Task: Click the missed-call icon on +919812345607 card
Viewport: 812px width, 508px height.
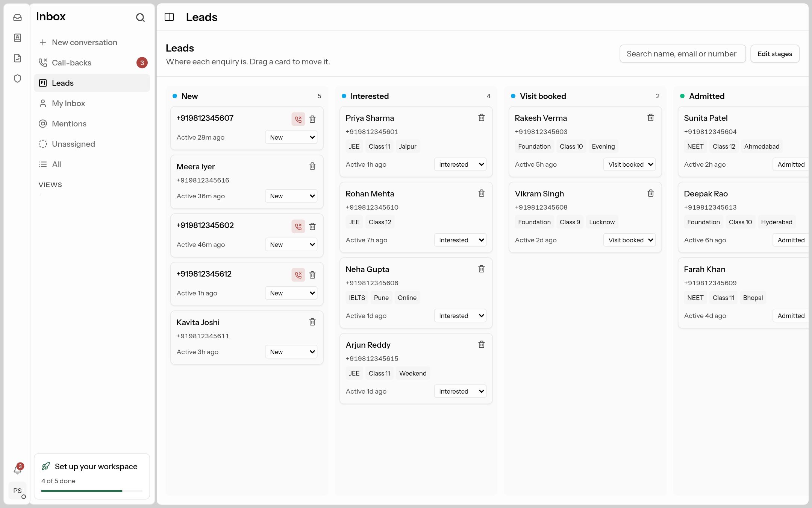Action: [x=298, y=119]
